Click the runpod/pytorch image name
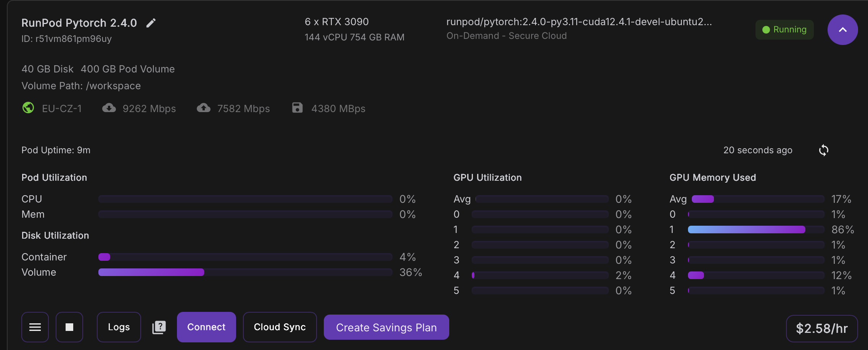This screenshot has width=868, height=350. pos(579,22)
